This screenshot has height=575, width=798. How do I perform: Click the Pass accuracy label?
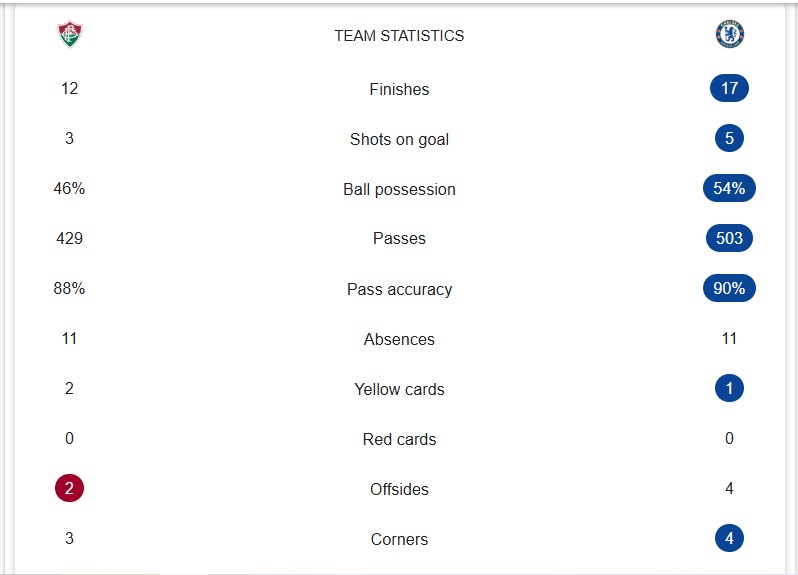399,289
